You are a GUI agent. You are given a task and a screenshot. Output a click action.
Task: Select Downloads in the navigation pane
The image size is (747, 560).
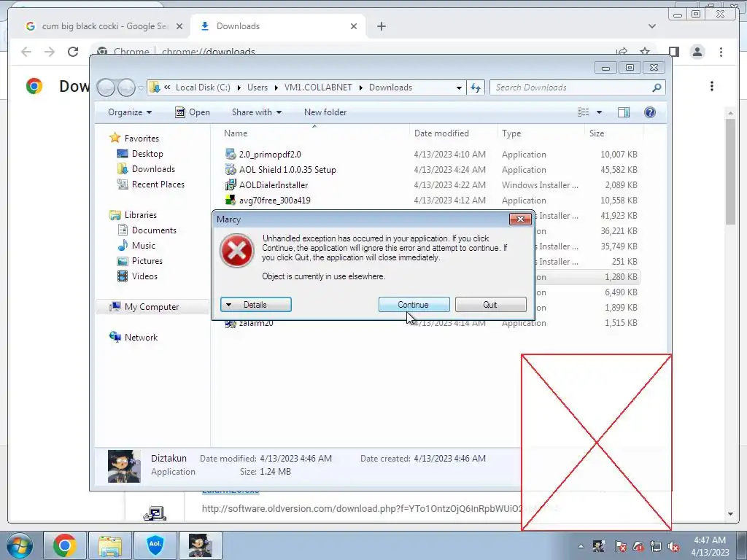[153, 169]
